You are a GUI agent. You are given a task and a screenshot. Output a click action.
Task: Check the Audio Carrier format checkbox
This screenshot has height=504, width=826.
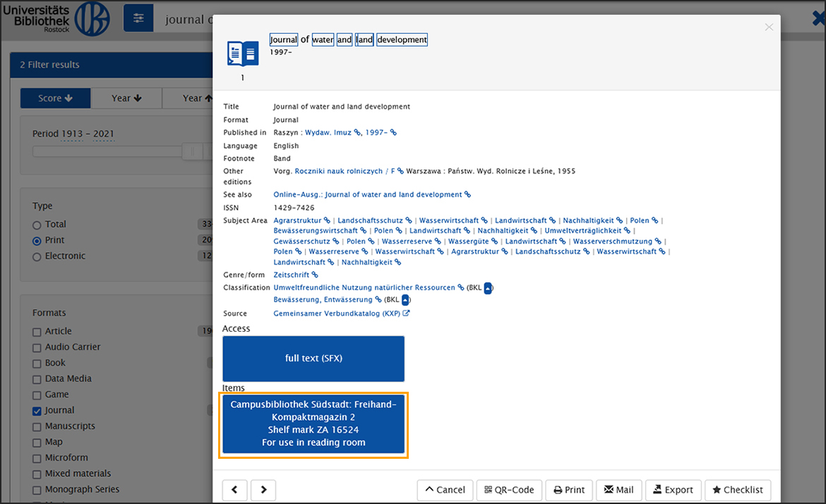click(37, 348)
